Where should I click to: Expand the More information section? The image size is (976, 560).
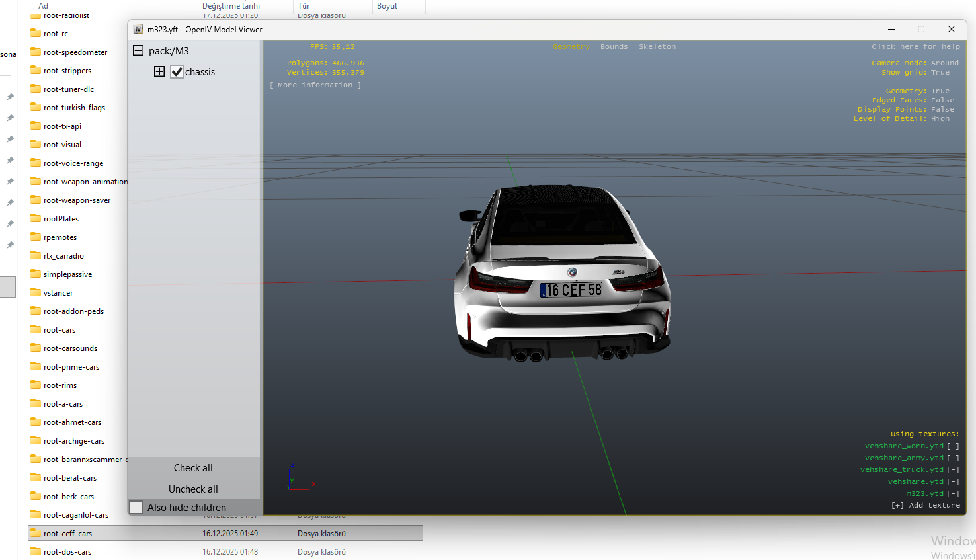[x=315, y=85]
